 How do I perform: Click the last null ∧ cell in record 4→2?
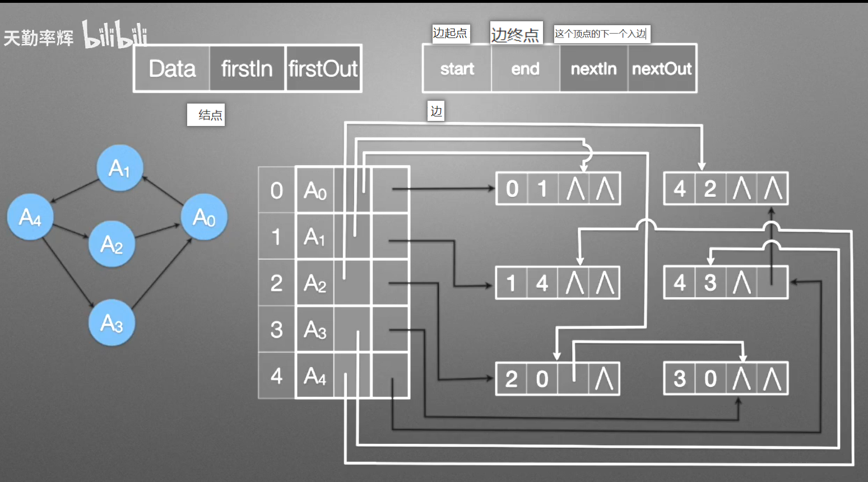pyautogui.click(x=773, y=189)
